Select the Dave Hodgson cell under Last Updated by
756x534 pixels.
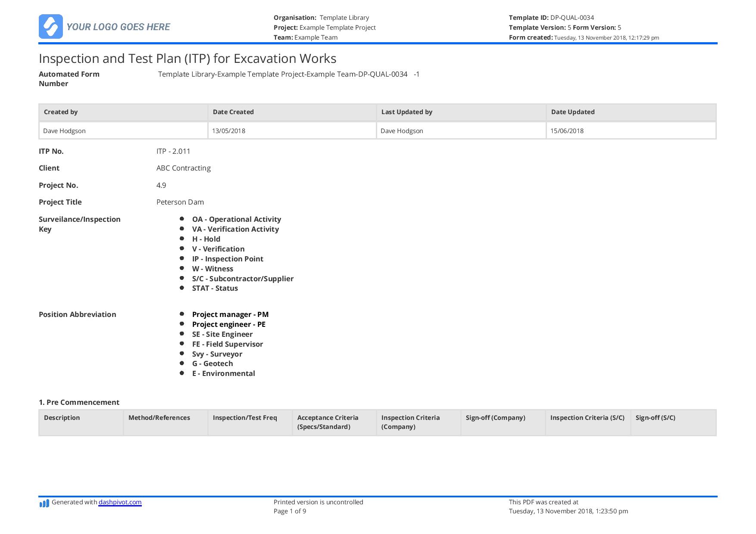pyautogui.click(x=461, y=130)
